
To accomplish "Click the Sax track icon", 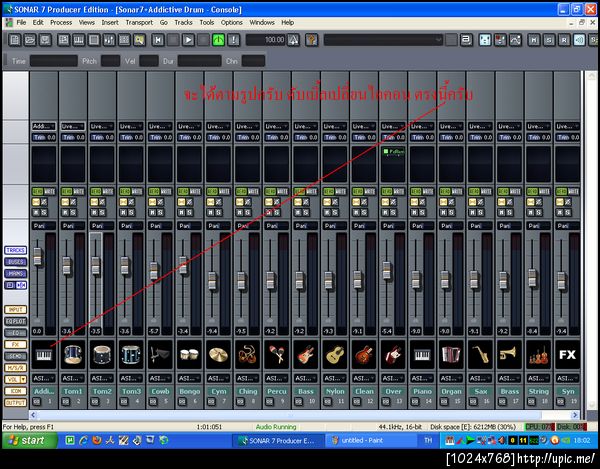I will pos(480,354).
